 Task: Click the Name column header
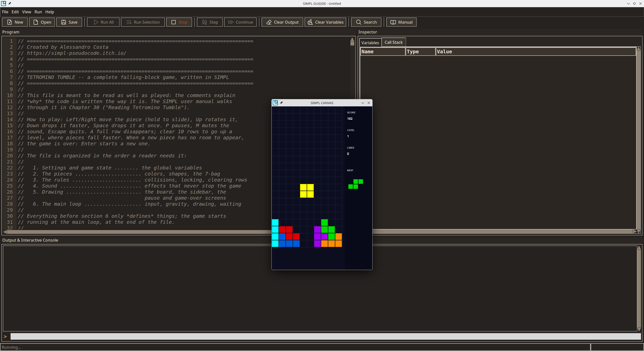[x=383, y=52]
